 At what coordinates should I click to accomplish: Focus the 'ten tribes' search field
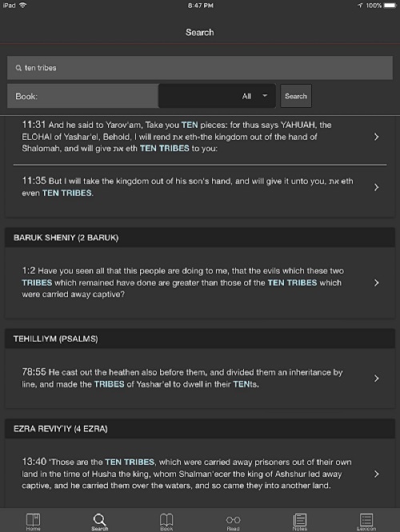pyautogui.click(x=200, y=68)
